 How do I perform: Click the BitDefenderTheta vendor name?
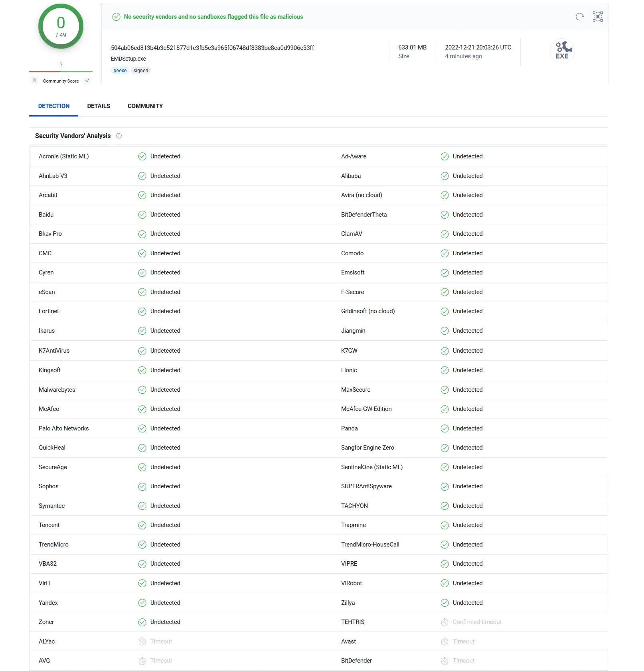pos(364,215)
